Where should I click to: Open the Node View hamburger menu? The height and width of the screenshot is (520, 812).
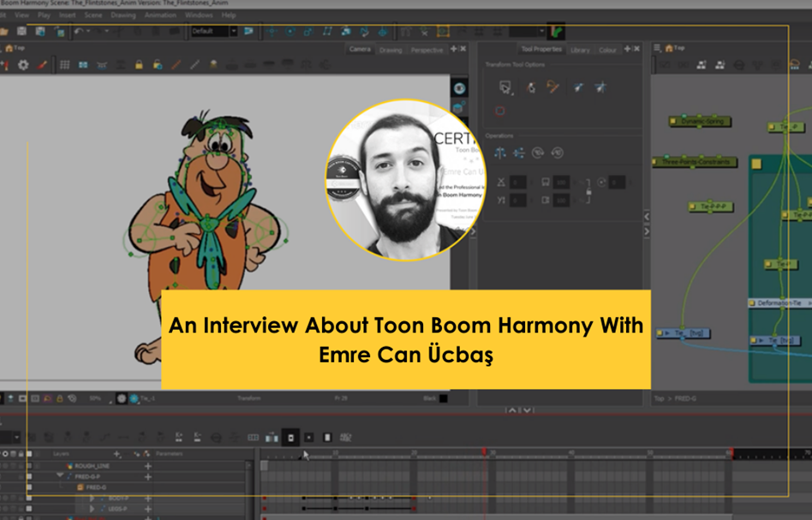coord(657,48)
